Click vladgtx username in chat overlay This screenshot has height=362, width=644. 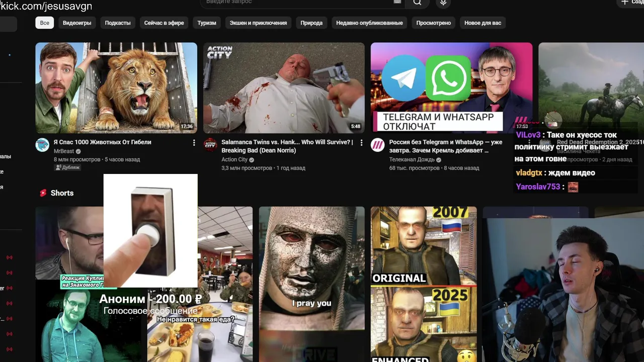(529, 173)
